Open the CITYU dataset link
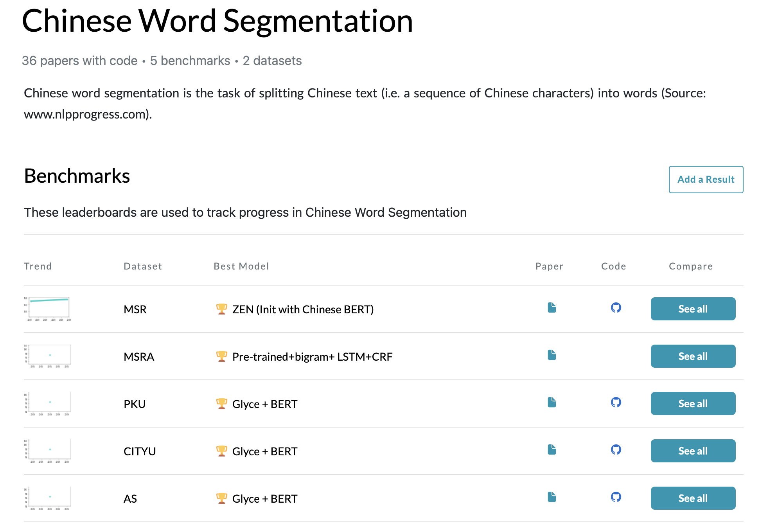The height and width of the screenshot is (532, 769). click(x=140, y=451)
